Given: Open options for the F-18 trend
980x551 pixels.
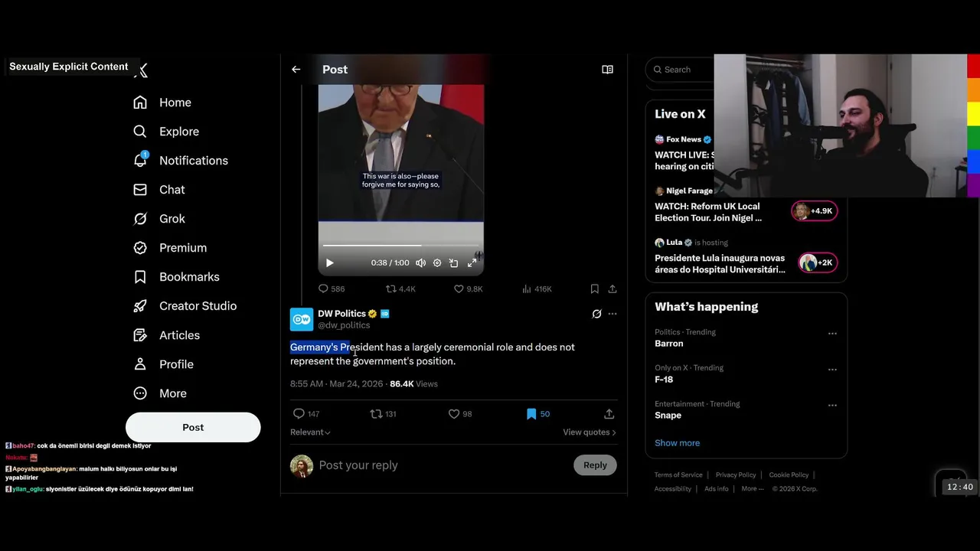Looking at the screenshot, I should [832, 370].
